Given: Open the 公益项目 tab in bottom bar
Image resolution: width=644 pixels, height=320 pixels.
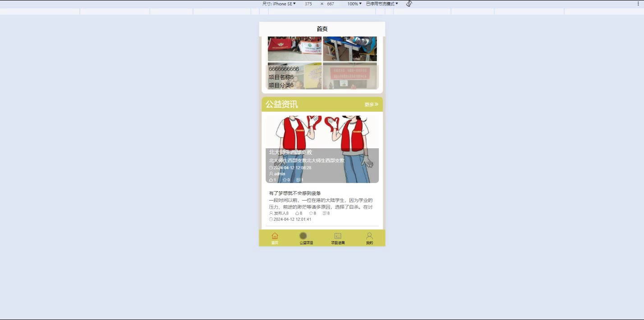Looking at the screenshot, I should [306, 238].
